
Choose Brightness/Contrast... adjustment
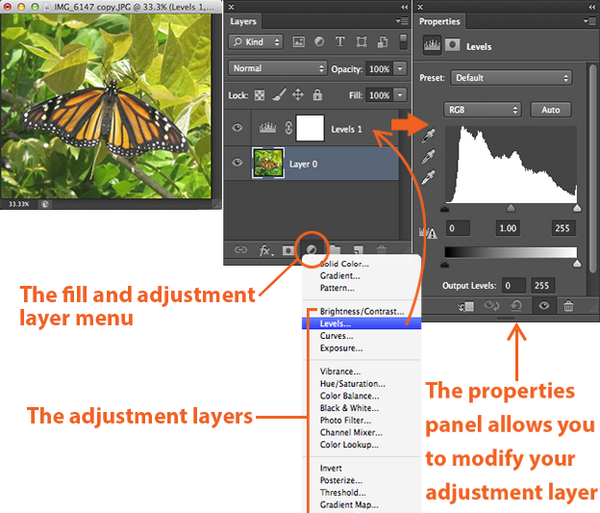point(362,311)
